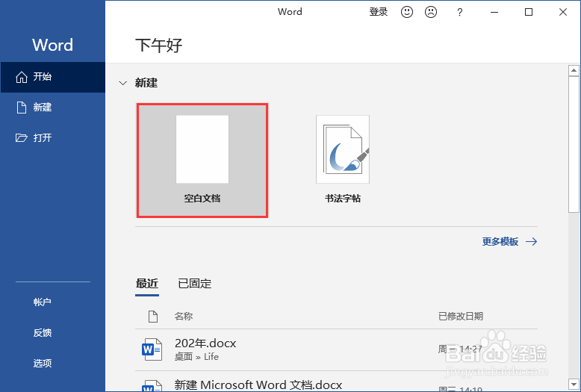The height and width of the screenshot is (392, 581).
Task: Send a smile feedback via smiley face icon
Action: point(407,12)
